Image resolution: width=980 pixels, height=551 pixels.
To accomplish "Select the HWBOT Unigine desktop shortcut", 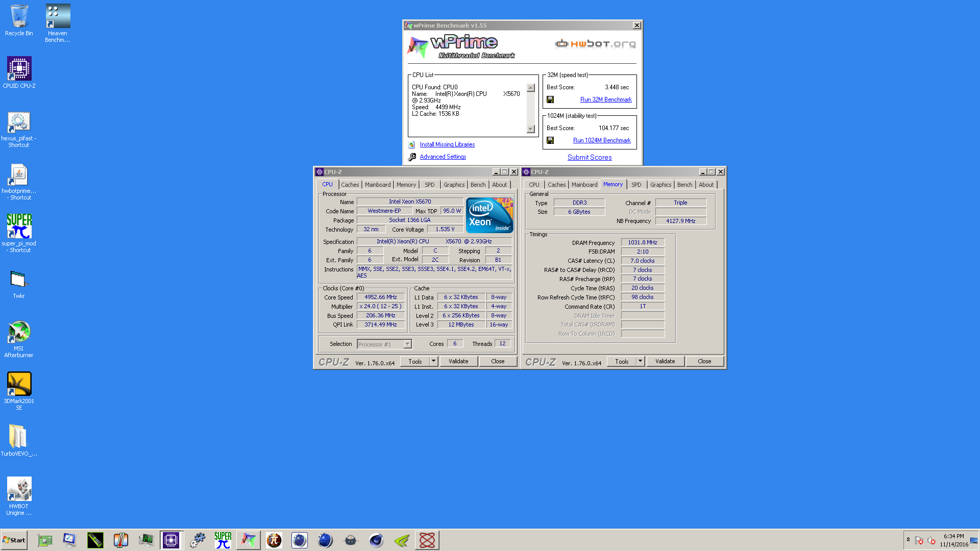I will (x=19, y=496).
